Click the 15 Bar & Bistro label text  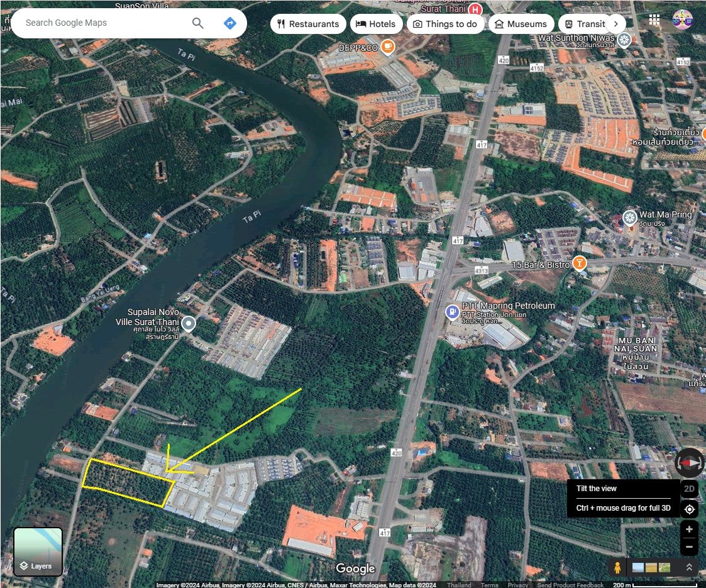(x=541, y=265)
